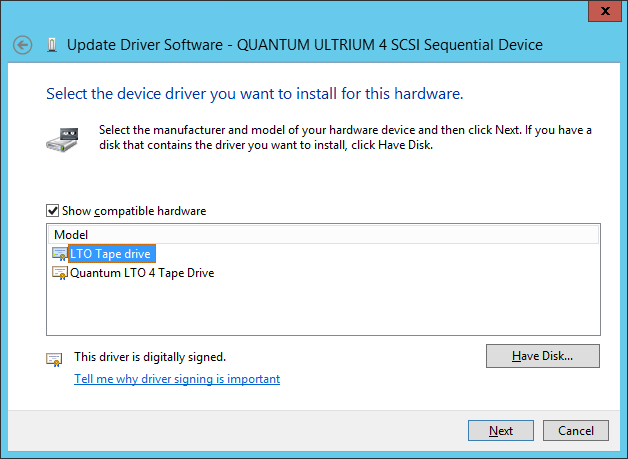Close the Update Driver Software window

point(606,11)
